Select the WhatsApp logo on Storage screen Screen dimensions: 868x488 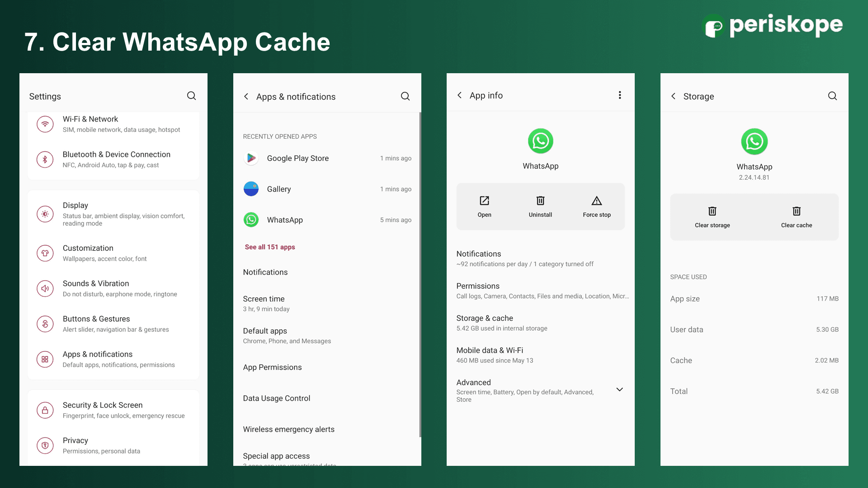754,141
